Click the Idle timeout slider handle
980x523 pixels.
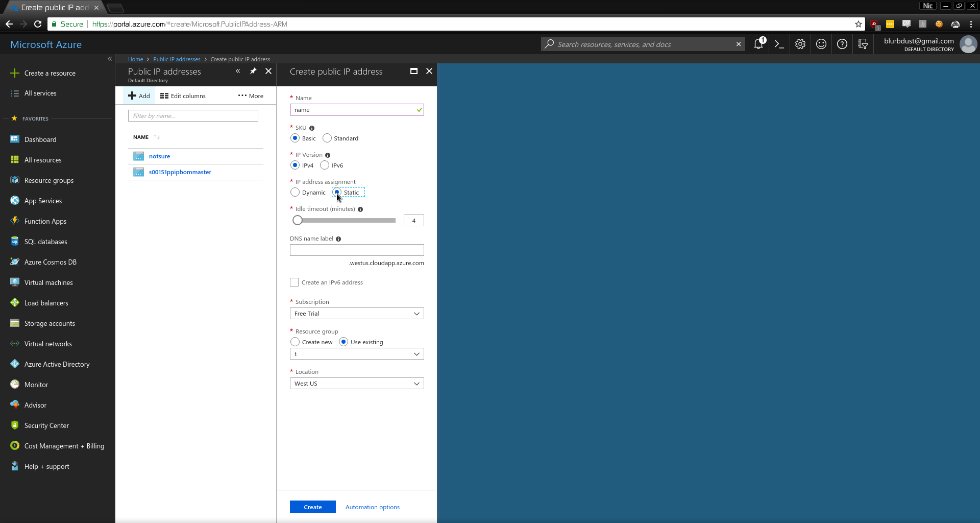[x=298, y=221]
